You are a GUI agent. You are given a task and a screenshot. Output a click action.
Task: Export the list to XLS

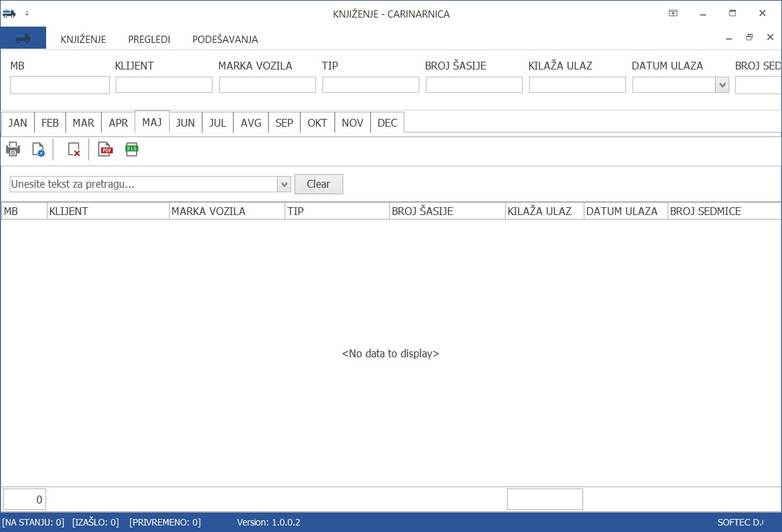[x=132, y=149]
